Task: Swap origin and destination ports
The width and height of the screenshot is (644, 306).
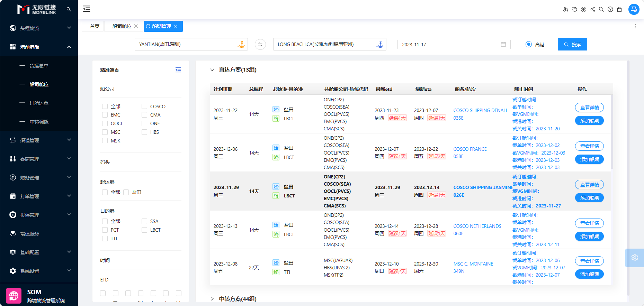Action: (260, 44)
